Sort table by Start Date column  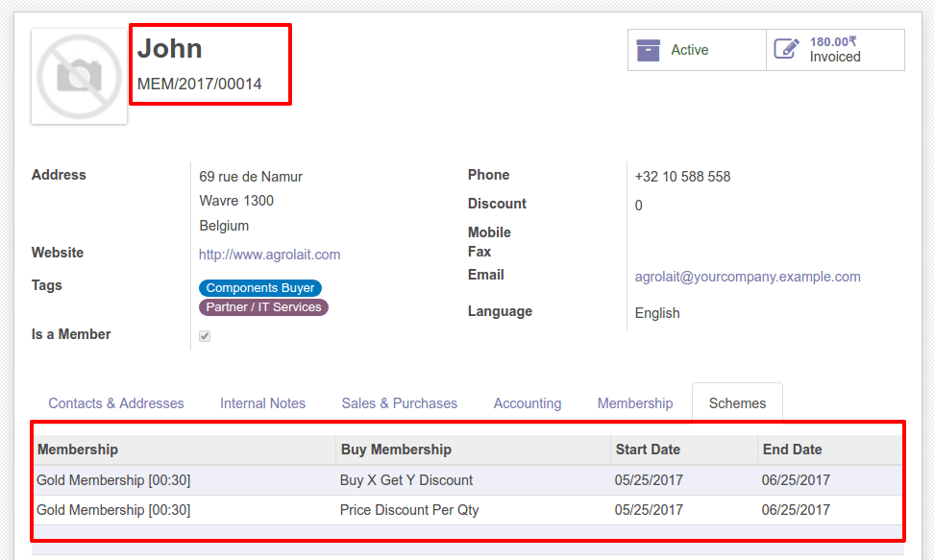(x=647, y=450)
